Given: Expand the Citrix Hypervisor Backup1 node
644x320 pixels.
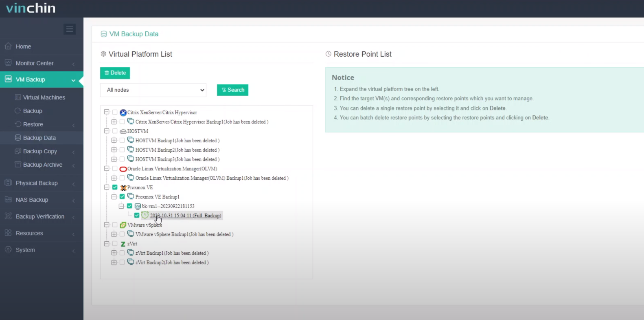Looking at the screenshot, I should 114,121.
